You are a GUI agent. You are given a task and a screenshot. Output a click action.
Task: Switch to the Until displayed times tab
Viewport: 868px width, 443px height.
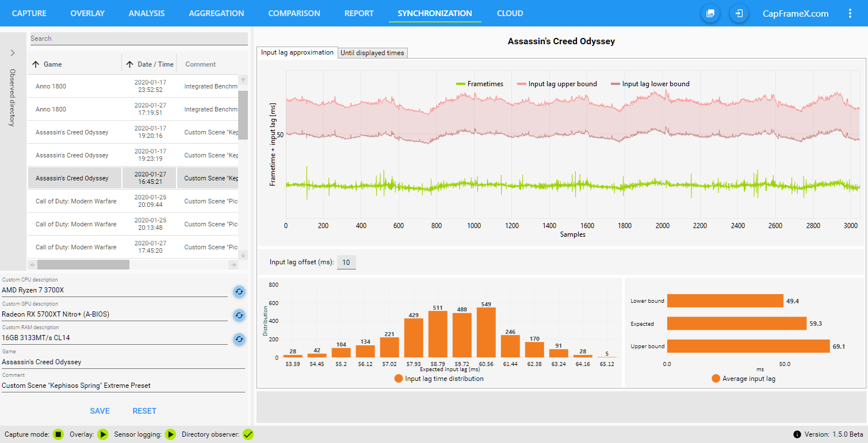[x=372, y=53]
